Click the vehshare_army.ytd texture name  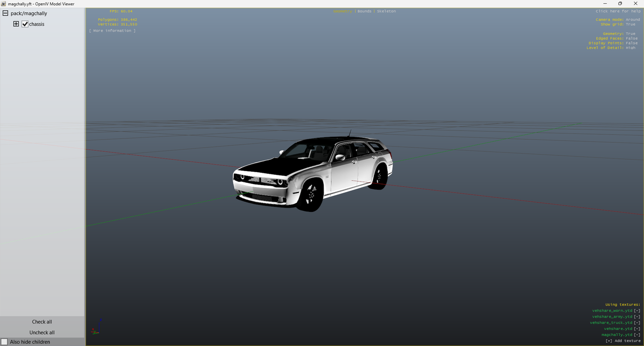click(612, 316)
